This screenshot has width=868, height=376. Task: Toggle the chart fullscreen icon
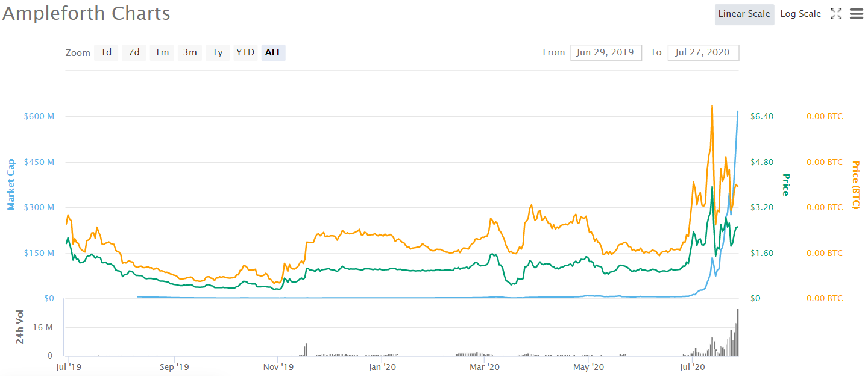(836, 14)
